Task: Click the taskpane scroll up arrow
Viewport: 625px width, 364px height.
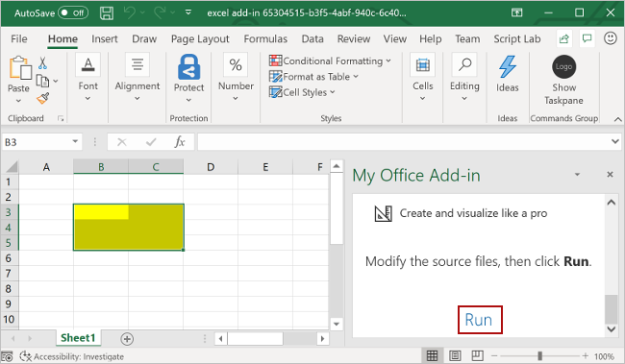Action: (x=611, y=203)
